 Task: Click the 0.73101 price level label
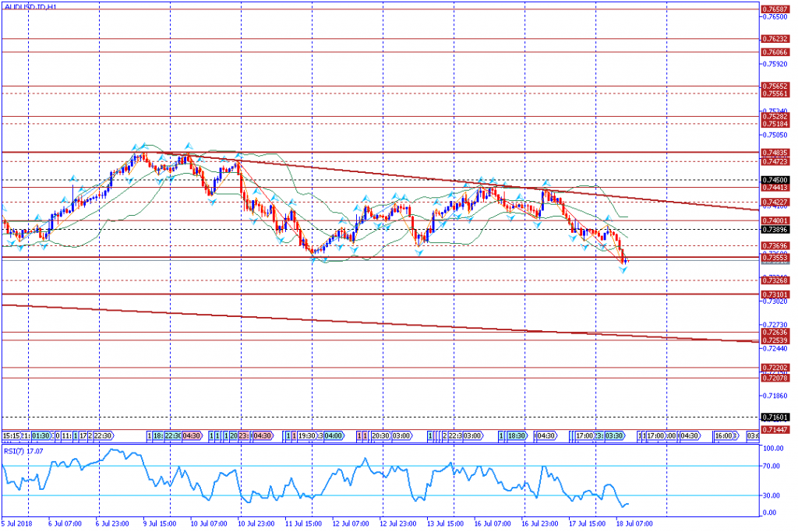(x=775, y=294)
